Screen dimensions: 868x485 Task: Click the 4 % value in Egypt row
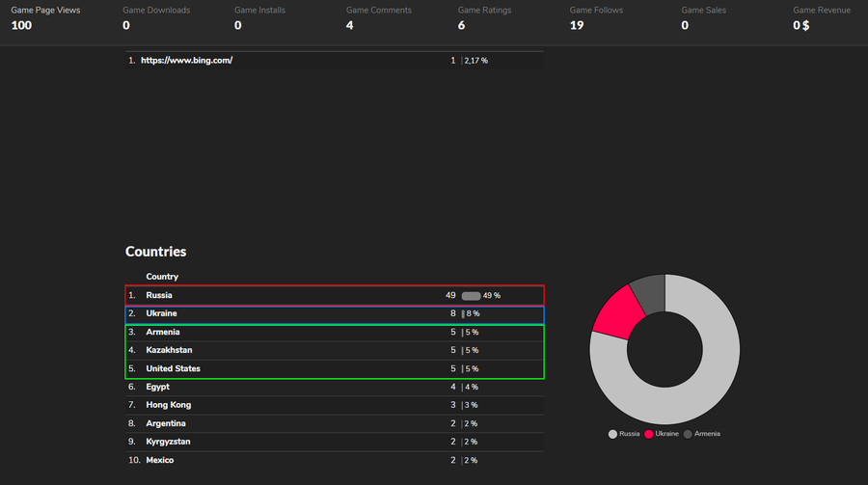(x=471, y=387)
